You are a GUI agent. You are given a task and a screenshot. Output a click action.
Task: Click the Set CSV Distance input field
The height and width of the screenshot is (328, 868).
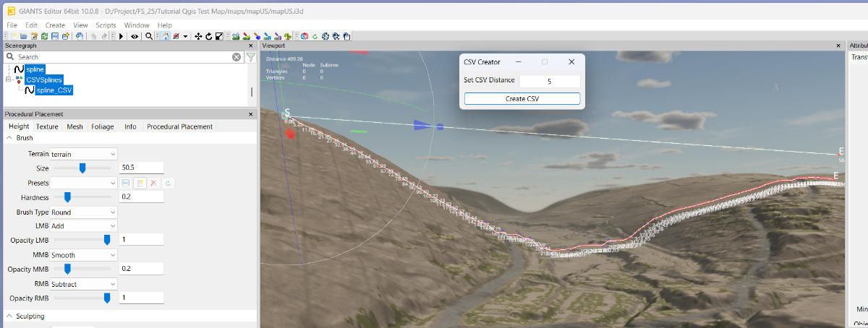(549, 81)
